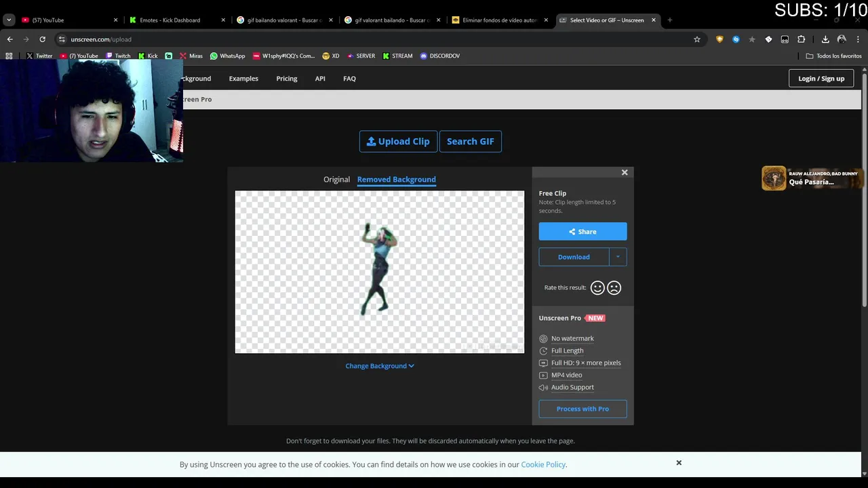Expand the Change Background dropdown
The width and height of the screenshot is (868, 488).
[x=379, y=365]
